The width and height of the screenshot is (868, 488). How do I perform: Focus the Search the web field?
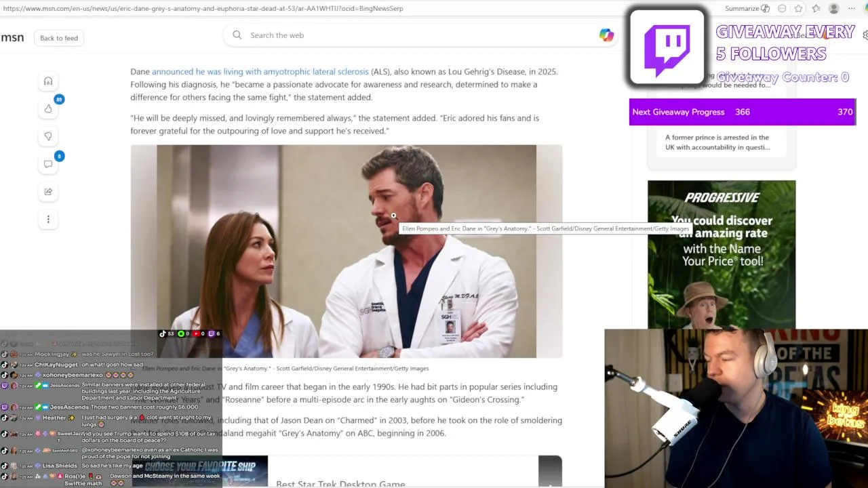419,35
